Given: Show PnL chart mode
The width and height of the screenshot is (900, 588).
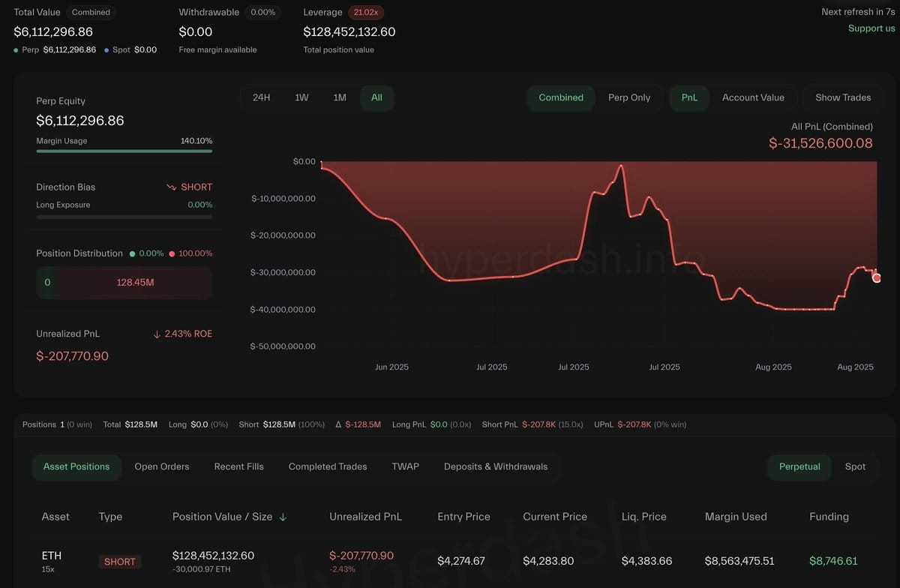Looking at the screenshot, I should [x=689, y=97].
